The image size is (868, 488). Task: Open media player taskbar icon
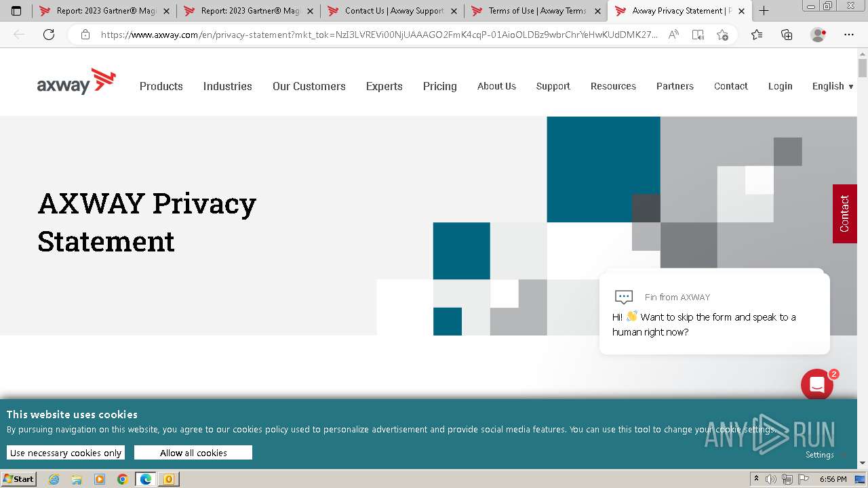[x=100, y=479]
